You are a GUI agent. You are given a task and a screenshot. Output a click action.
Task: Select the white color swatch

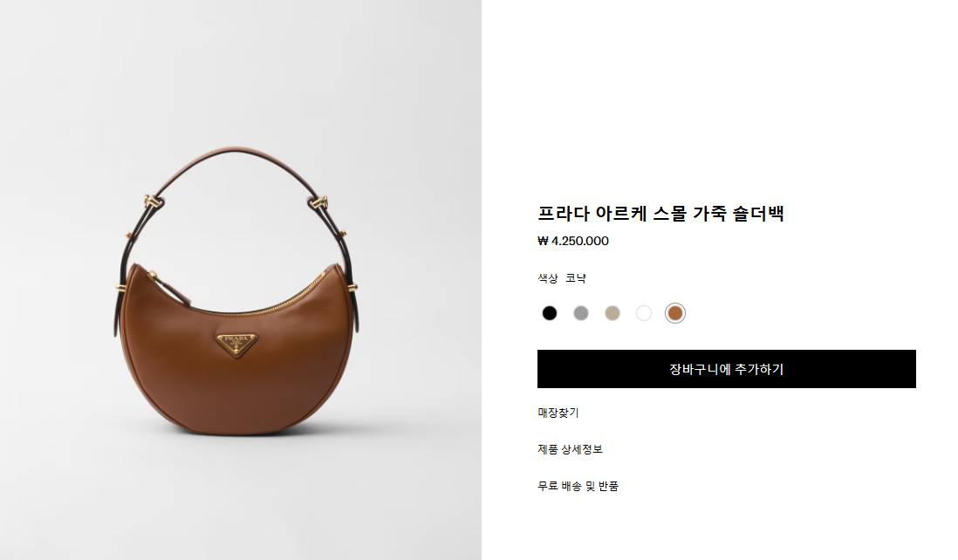pos(644,313)
